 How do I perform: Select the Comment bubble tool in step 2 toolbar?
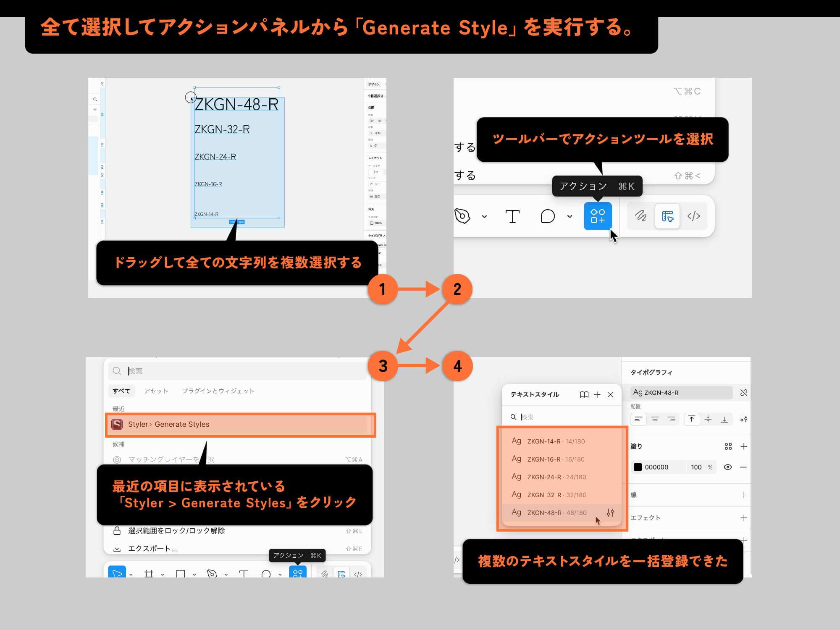[x=548, y=216]
